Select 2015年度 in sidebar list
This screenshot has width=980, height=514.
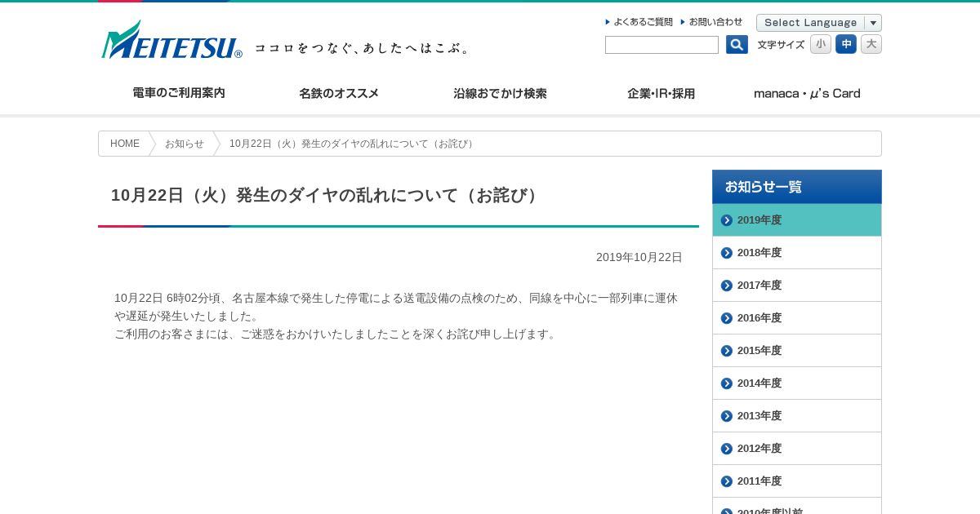(797, 351)
